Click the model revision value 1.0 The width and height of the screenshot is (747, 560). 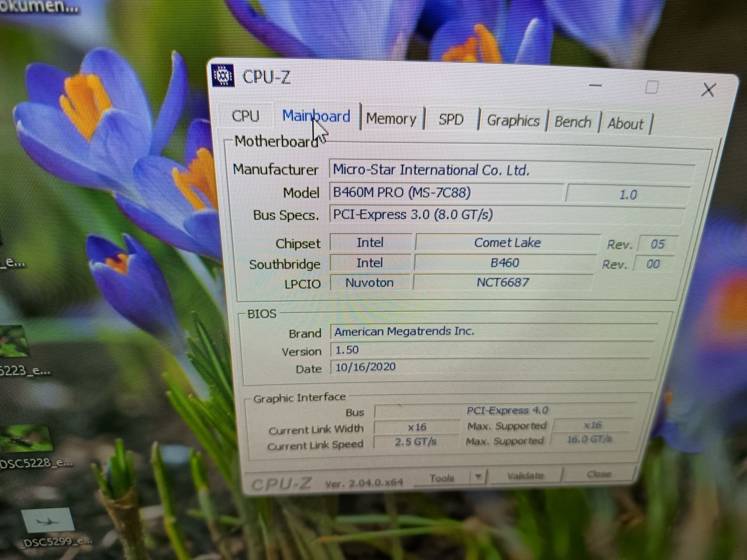(x=627, y=195)
